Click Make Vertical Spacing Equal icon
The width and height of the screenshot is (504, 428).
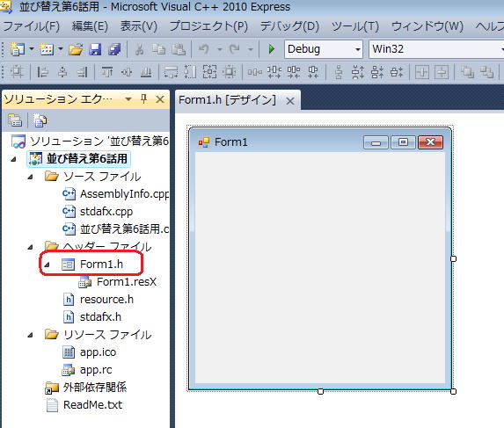click(x=338, y=72)
